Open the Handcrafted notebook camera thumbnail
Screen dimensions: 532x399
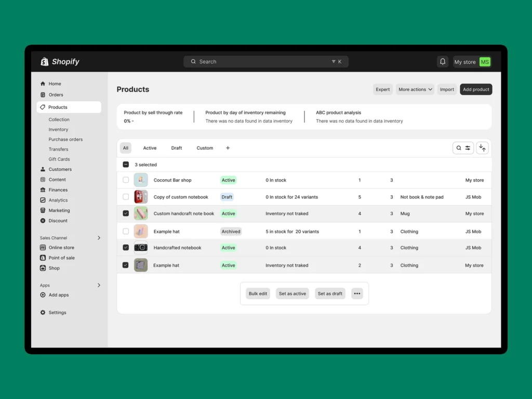141,248
